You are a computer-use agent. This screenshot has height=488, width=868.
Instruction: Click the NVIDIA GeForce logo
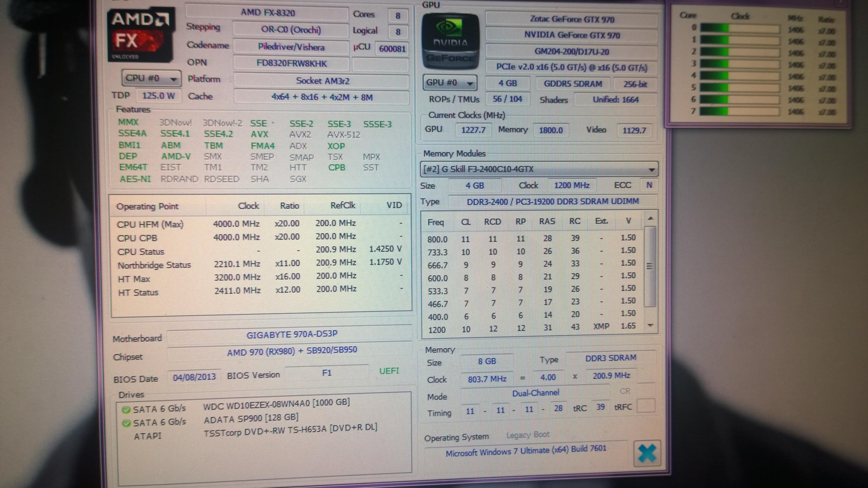click(450, 42)
